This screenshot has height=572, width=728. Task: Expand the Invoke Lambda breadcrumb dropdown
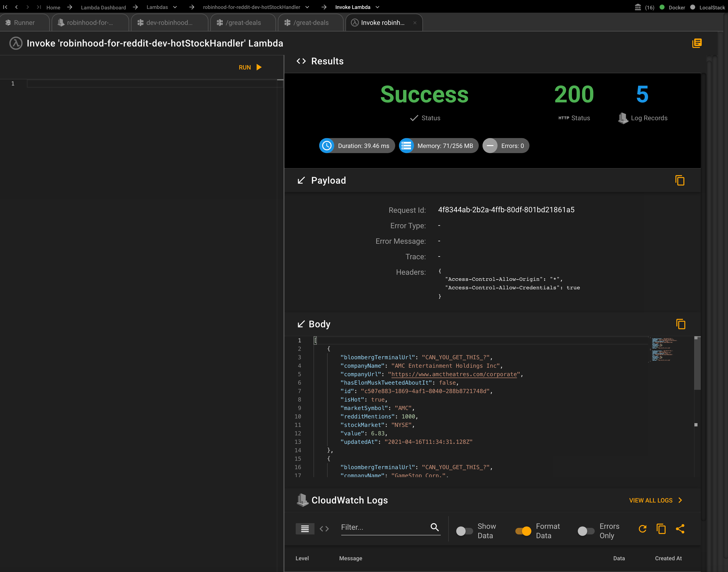(x=378, y=7)
